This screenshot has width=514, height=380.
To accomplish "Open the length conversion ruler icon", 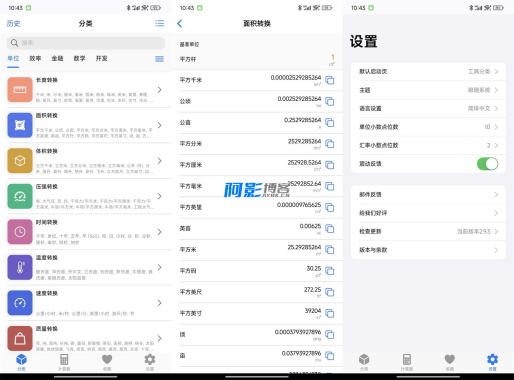I will (20, 90).
